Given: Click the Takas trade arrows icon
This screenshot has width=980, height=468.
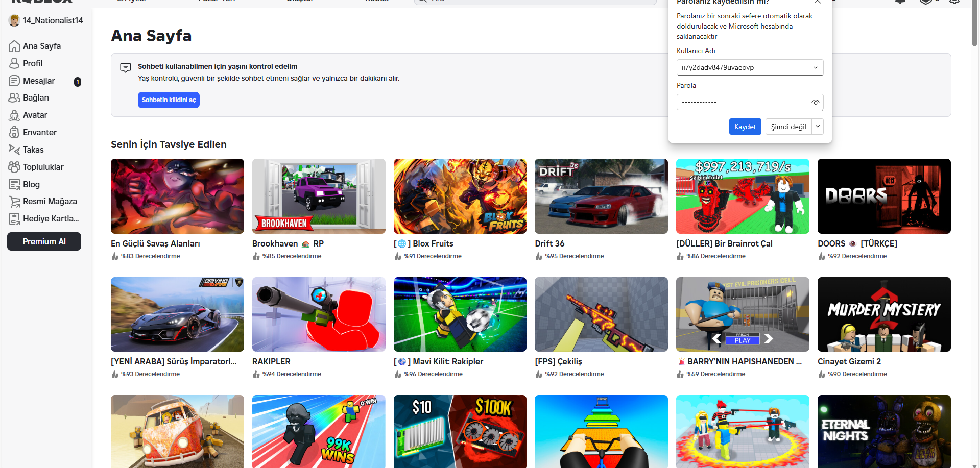Looking at the screenshot, I should (x=14, y=150).
